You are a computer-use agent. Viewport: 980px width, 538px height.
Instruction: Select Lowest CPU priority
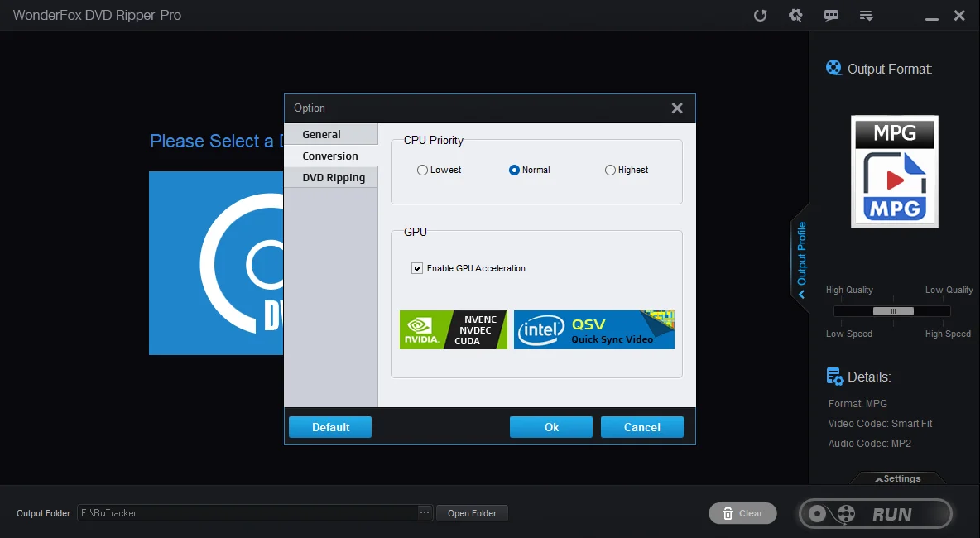[x=423, y=171]
